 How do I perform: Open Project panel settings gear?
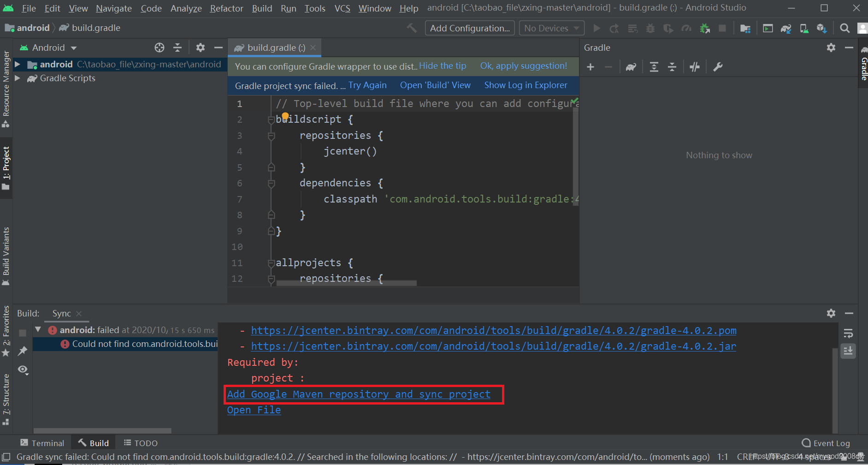(x=200, y=48)
